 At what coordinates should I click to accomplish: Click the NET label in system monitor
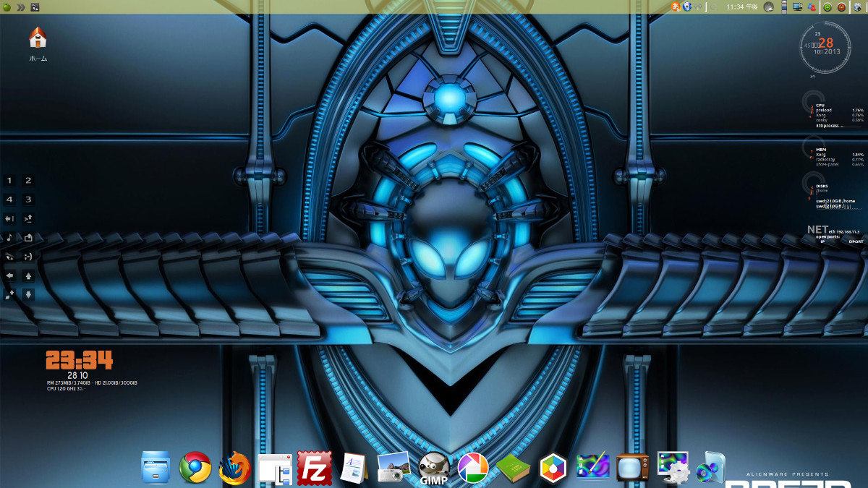point(817,230)
